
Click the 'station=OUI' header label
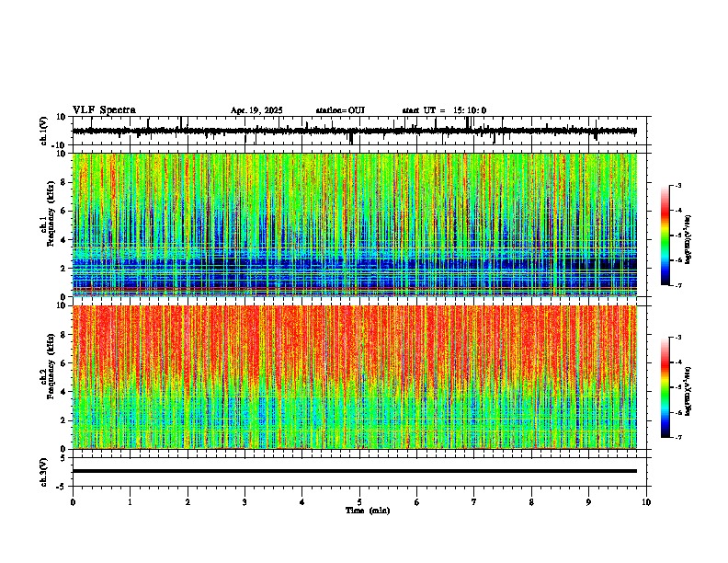coord(340,110)
